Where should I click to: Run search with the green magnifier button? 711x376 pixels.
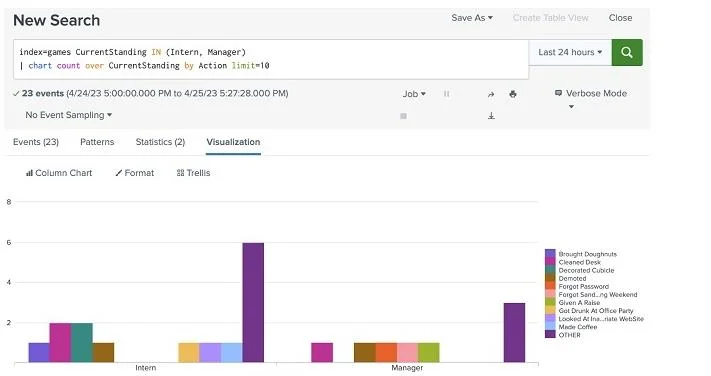[x=627, y=52]
